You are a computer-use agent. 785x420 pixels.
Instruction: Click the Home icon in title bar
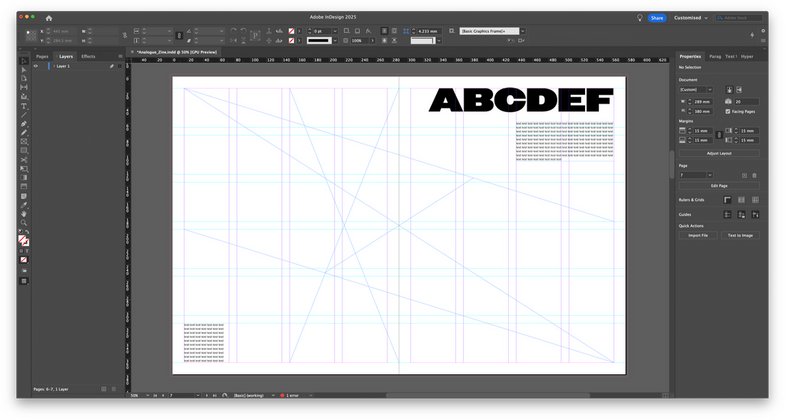click(x=49, y=18)
